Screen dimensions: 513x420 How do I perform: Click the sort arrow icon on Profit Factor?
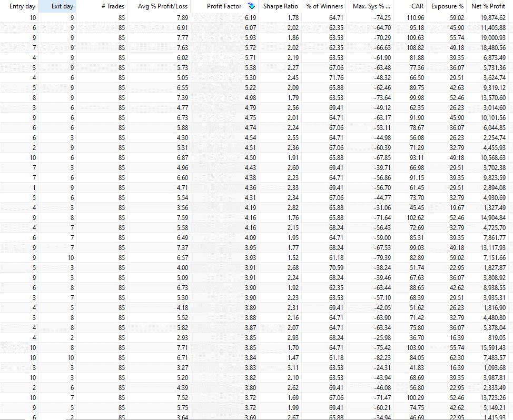tap(251, 6)
